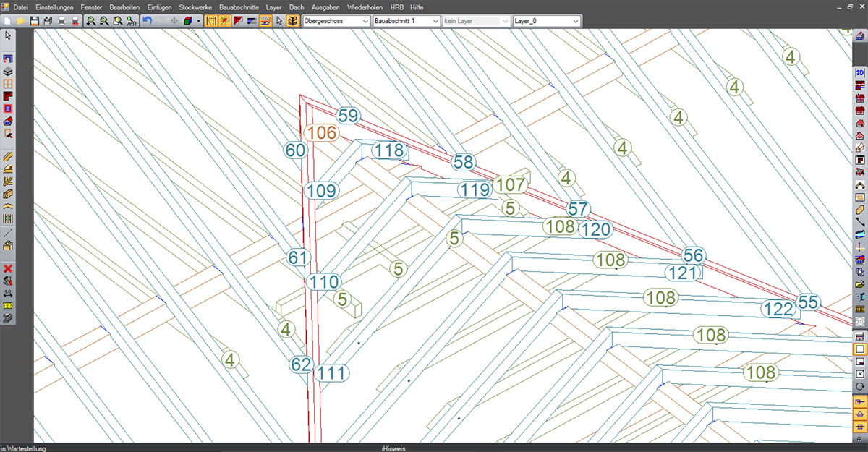Click the small house icon in the left toolbar
Screen dimensions: 868x452
click(8, 121)
